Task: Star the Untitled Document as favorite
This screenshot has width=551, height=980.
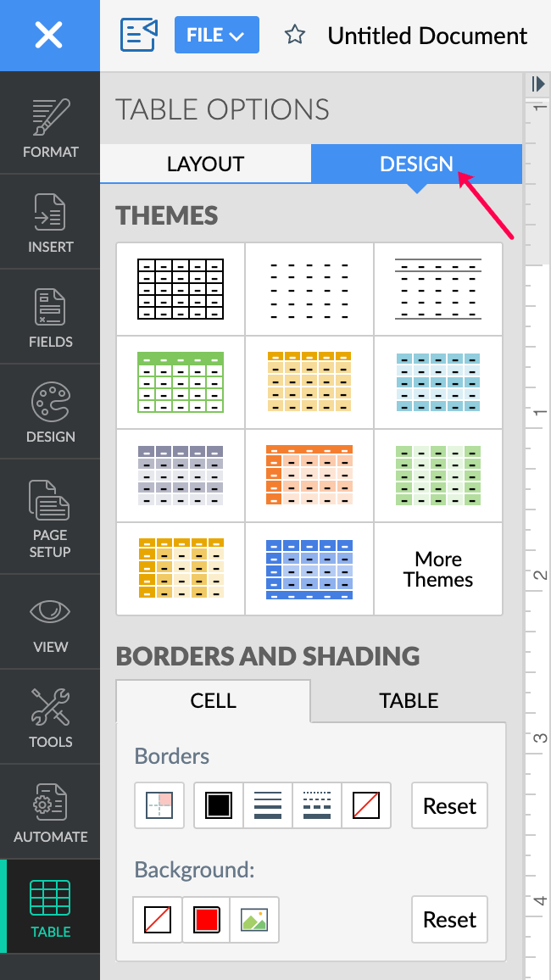Action: [294, 36]
